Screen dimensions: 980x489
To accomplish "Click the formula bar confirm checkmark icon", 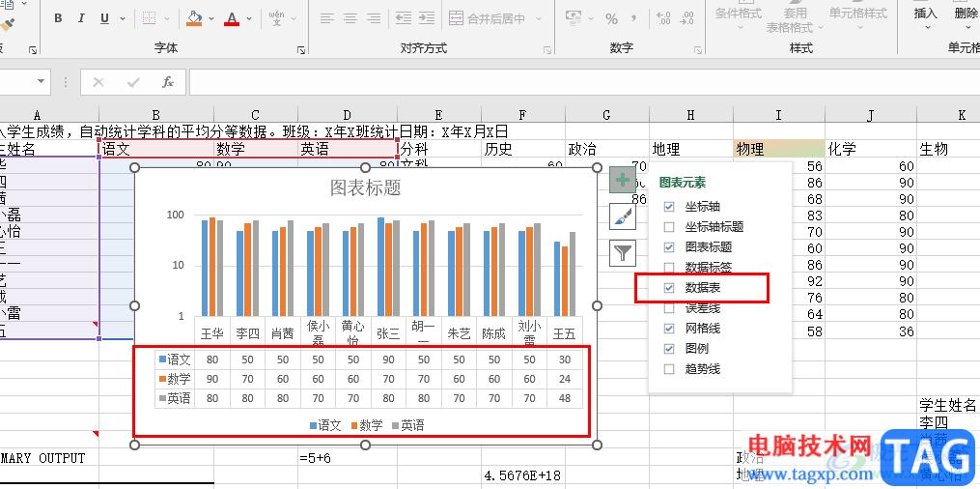I will (x=133, y=82).
